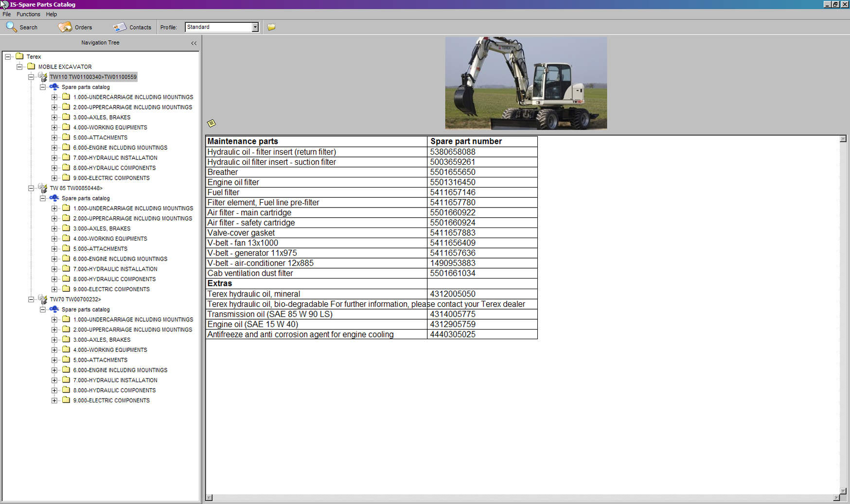Viewport: 850px width, 504px height.
Task: Open the File menu
Action: (7, 14)
